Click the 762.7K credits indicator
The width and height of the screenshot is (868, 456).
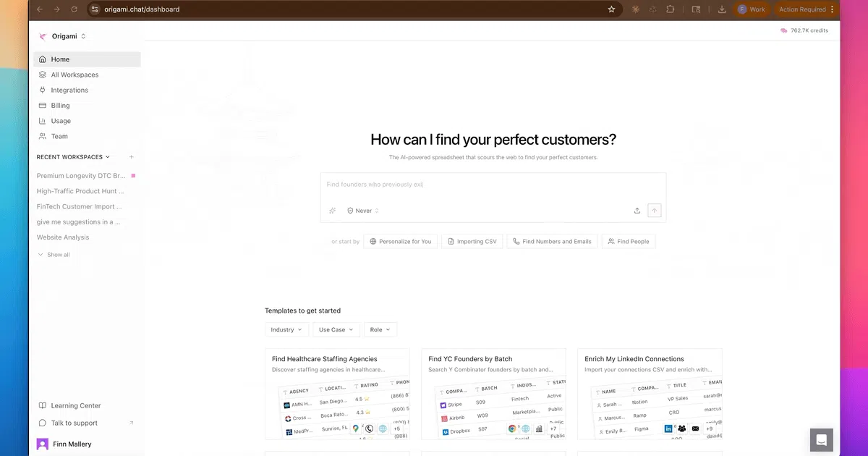pos(804,30)
